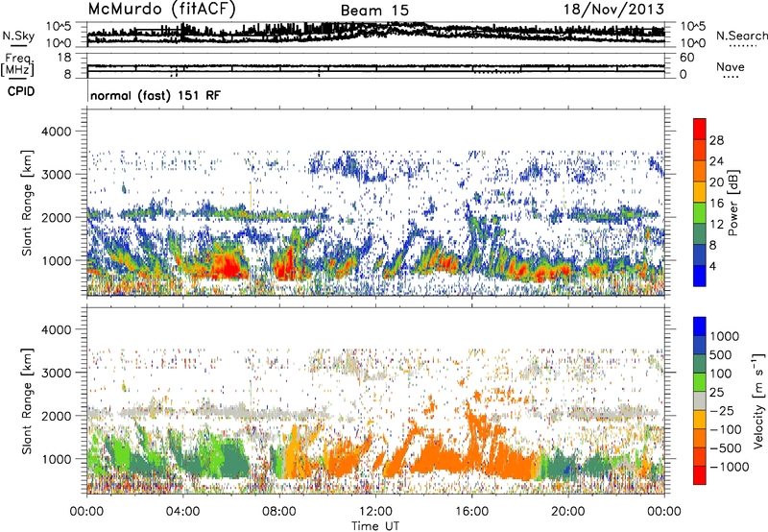Click the red top of power colorbar
Image resolution: width=768 pixels, height=532 pixels.
tap(700, 129)
